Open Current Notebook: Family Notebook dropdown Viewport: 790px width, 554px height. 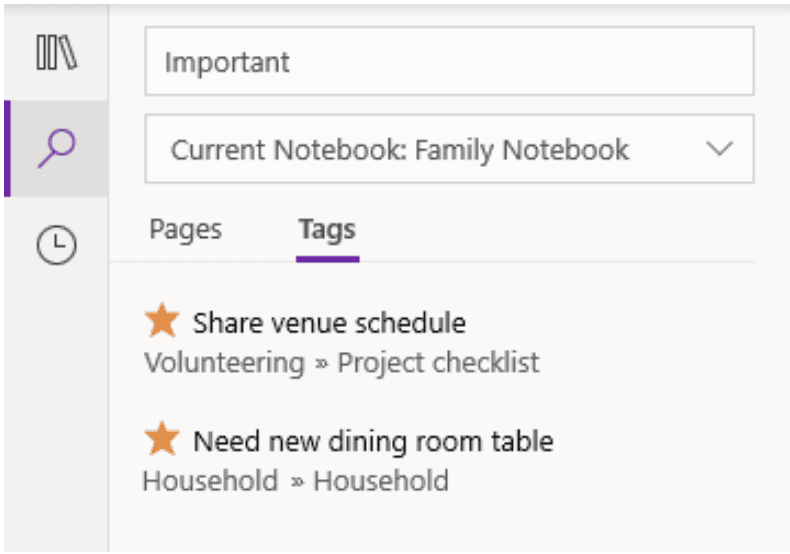[x=449, y=149]
